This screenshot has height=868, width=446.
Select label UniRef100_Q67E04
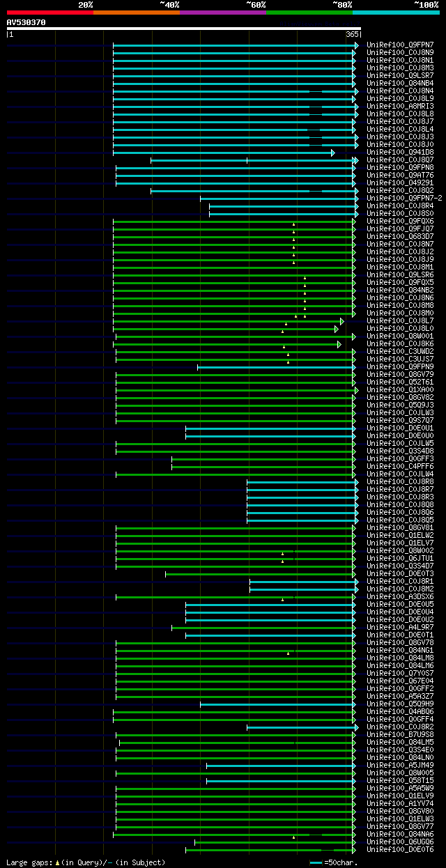click(x=400, y=681)
